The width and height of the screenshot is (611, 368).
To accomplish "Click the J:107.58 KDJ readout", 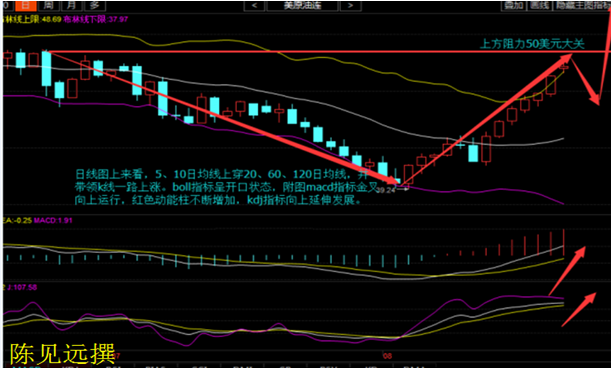I will pos(22,287).
